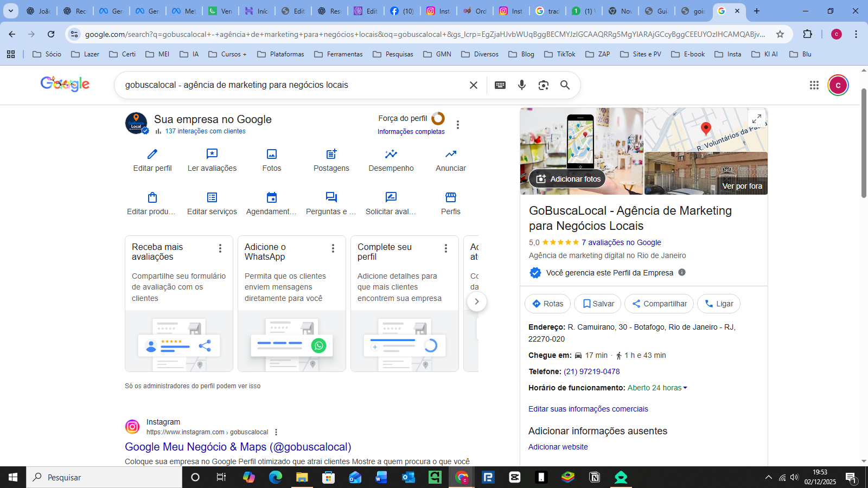Screen dimensions: 868x488
Task: Switch to the Facebook (10) tab
Action: (x=403, y=11)
